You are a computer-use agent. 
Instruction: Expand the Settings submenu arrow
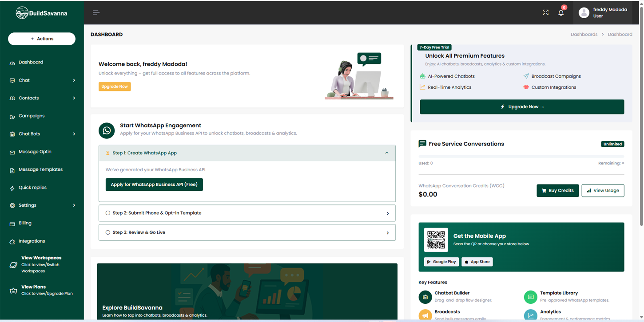point(74,205)
